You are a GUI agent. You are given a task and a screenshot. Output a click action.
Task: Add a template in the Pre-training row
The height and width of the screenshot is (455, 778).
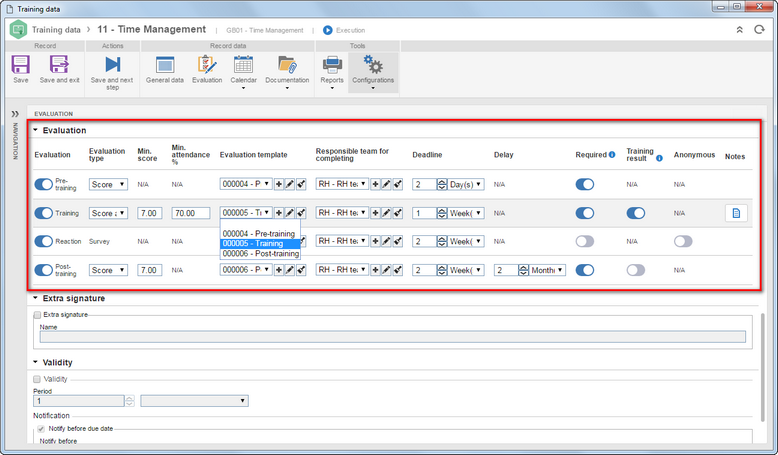coord(279,185)
